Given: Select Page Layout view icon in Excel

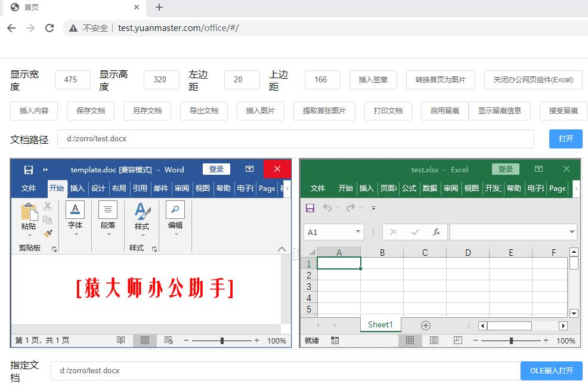Looking at the screenshot, I should (434, 340).
